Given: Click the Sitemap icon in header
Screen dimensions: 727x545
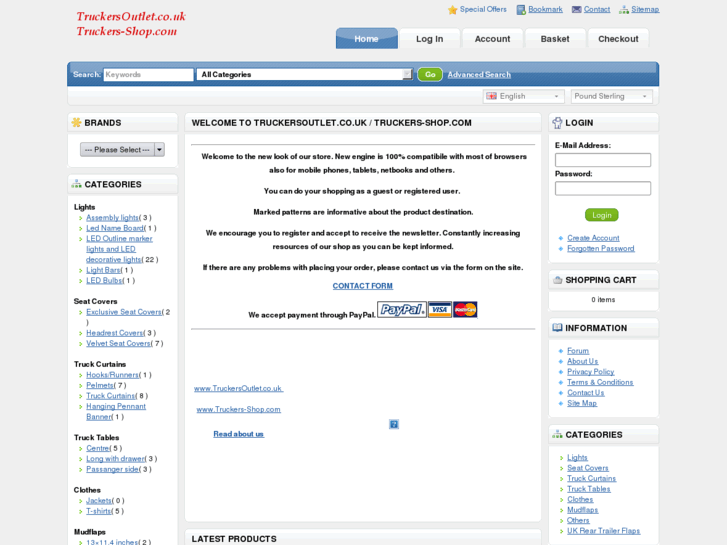Looking at the screenshot, I should pyautogui.click(x=624, y=10).
